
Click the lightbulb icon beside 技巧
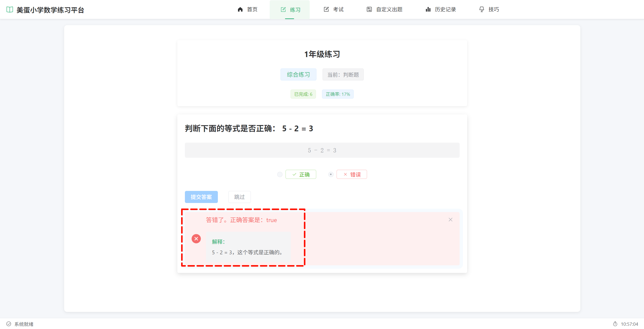pyautogui.click(x=481, y=10)
